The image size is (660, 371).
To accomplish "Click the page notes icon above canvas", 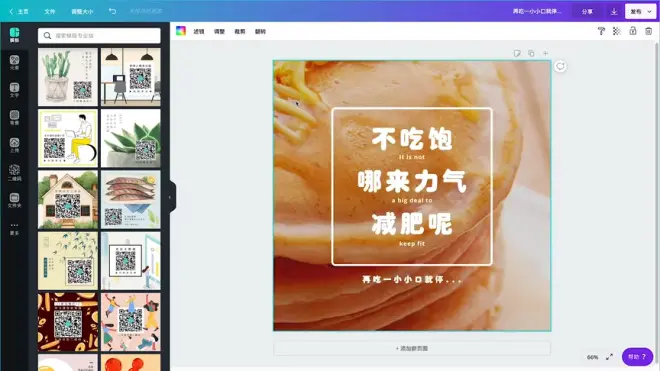I will (517, 53).
